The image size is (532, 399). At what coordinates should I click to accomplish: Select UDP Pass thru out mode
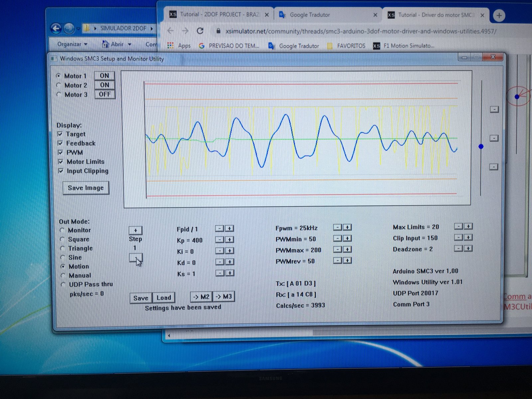(x=63, y=284)
